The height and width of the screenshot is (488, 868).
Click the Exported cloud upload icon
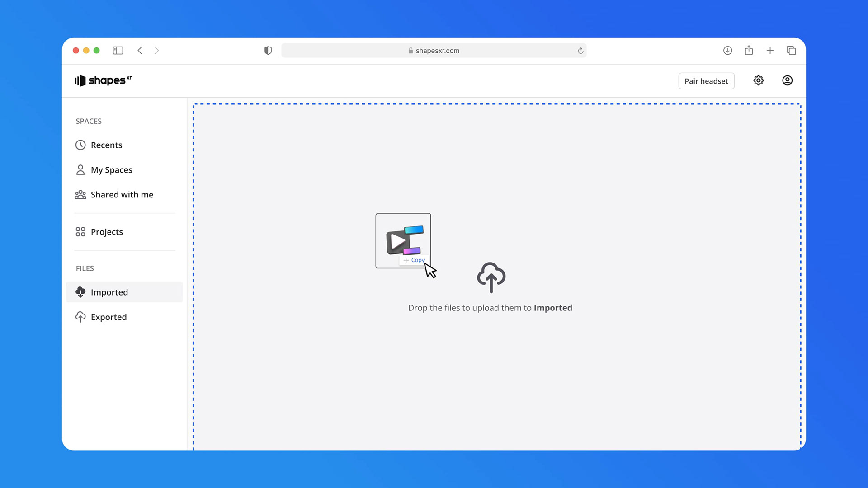point(80,317)
